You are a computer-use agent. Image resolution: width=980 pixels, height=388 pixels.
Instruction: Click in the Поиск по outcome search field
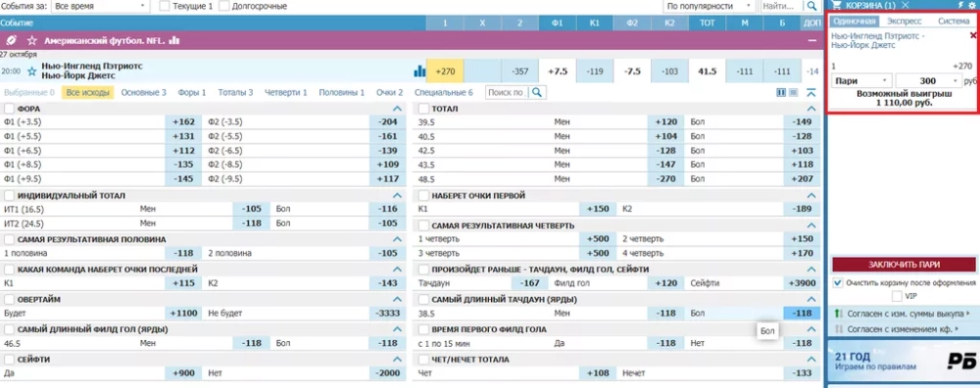(508, 92)
